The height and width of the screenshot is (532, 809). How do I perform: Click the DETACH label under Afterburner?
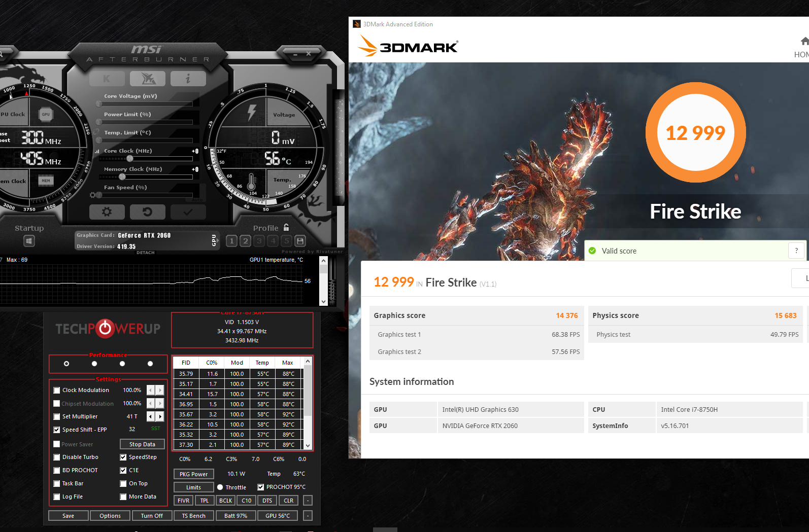click(x=146, y=253)
